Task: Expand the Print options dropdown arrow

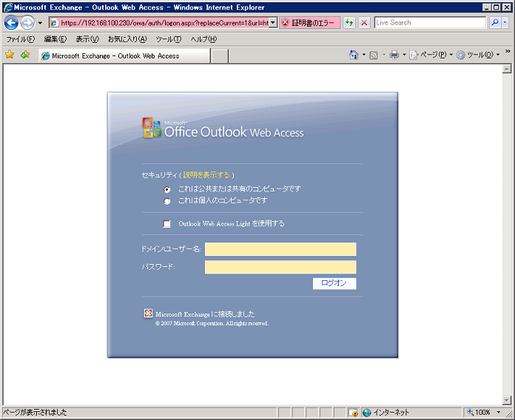Action: [404, 55]
